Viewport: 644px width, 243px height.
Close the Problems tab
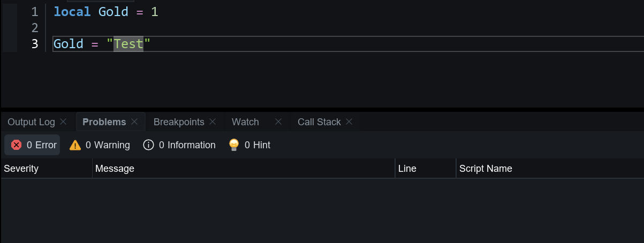point(134,122)
